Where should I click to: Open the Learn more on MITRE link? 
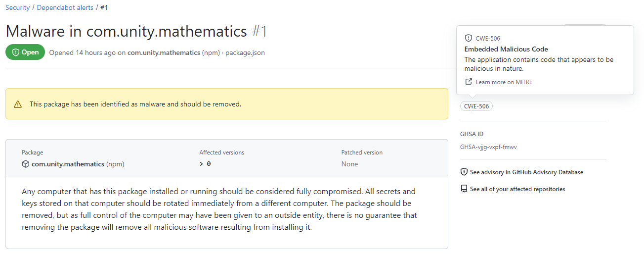(504, 82)
